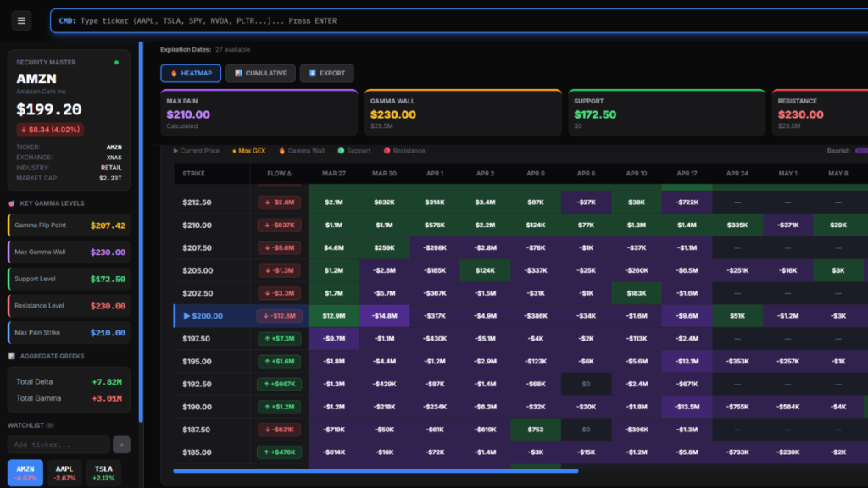Click the FLOW Δ column header

[279, 174]
